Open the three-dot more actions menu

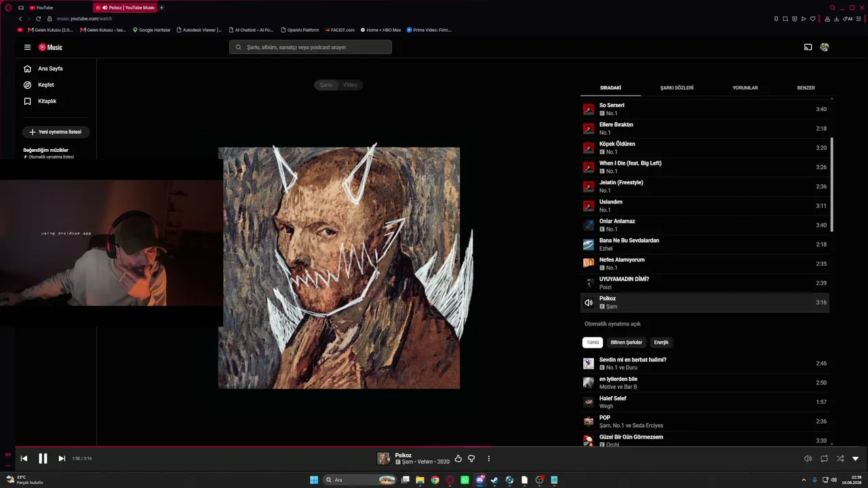488,459
